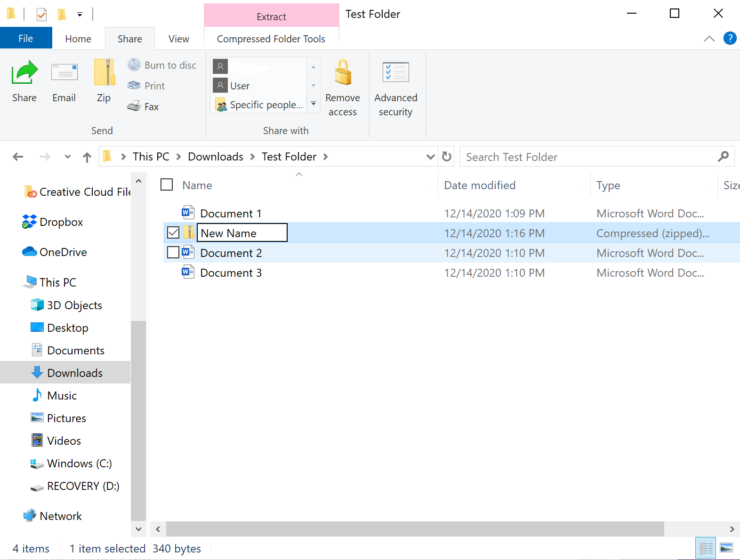The image size is (740, 560).
Task: Uncheck the New Name zip file checkbox
Action: [x=173, y=232]
